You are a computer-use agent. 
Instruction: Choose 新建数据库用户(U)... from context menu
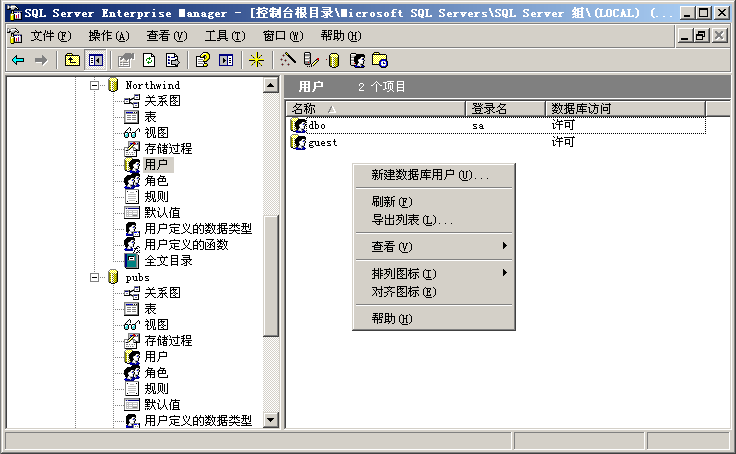[x=434, y=175]
